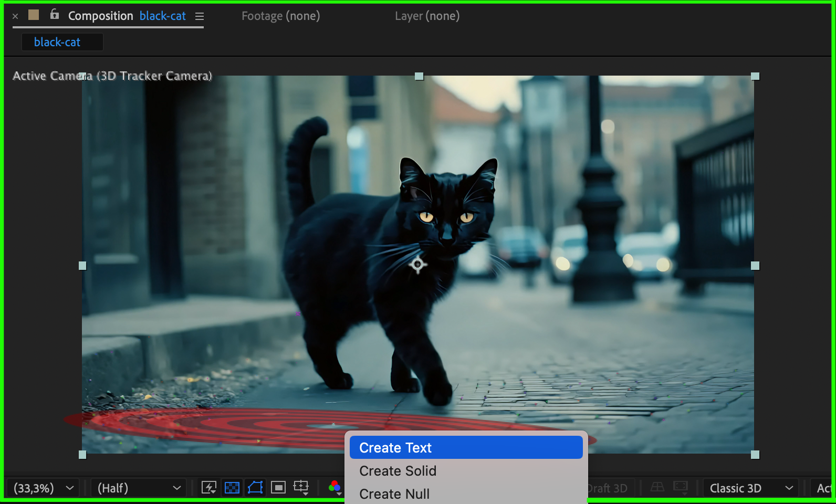The image size is (836, 504).
Task: Close the Composition black-cat panel tab
Action: click(15, 16)
